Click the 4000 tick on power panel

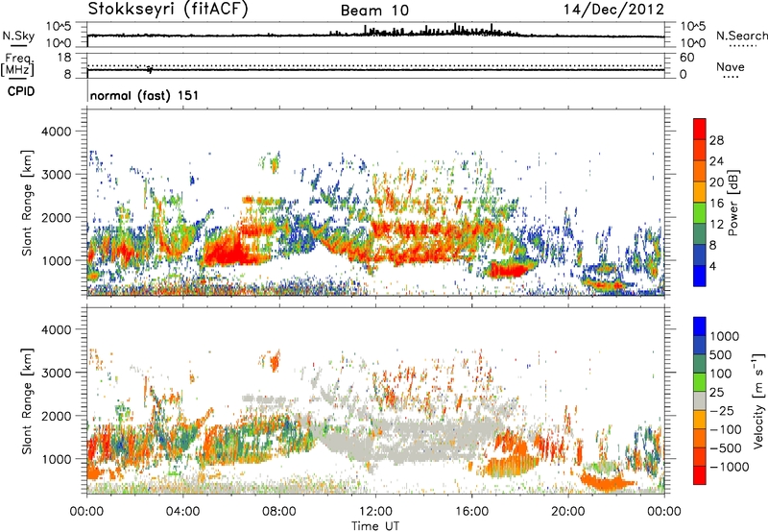tap(56, 132)
